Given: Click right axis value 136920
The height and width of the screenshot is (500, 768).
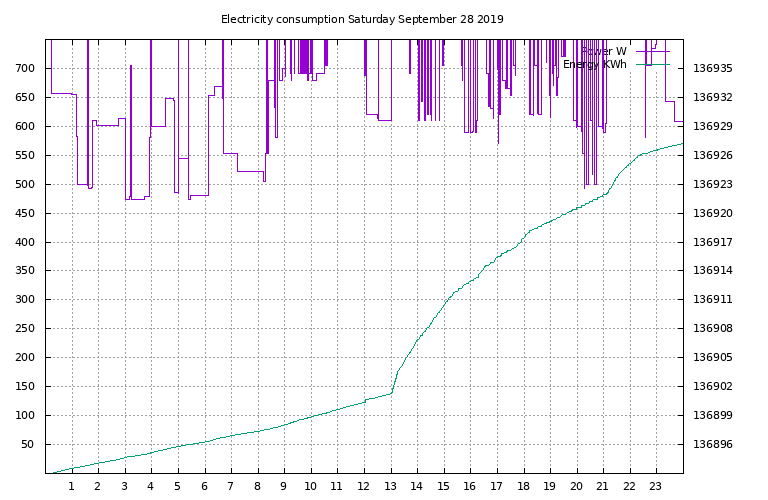Looking at the screenshot, I should pyautogui.click(x=713, y=213).
